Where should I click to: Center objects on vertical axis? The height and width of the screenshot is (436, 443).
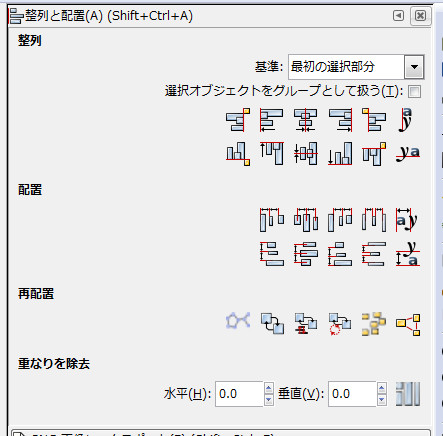point(306,120)
